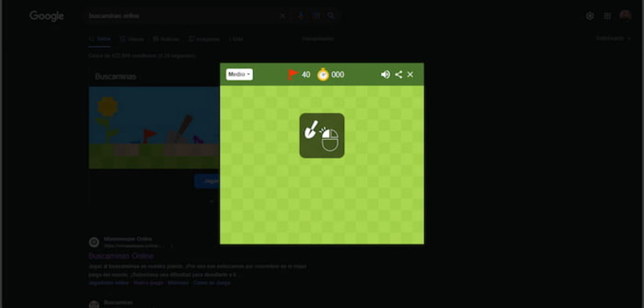
Task: Mute the game sound
Action: pos(385,75)
